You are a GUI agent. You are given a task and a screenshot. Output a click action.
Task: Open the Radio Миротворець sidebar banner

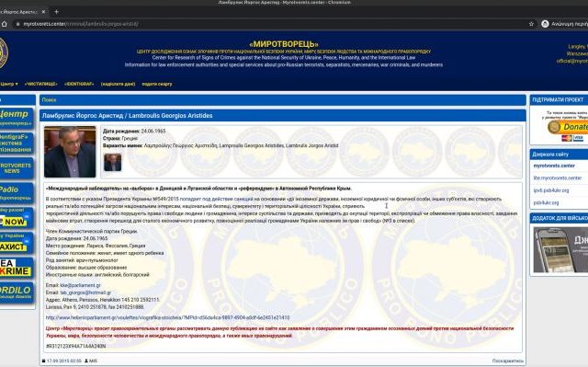(x=16, y=193)
